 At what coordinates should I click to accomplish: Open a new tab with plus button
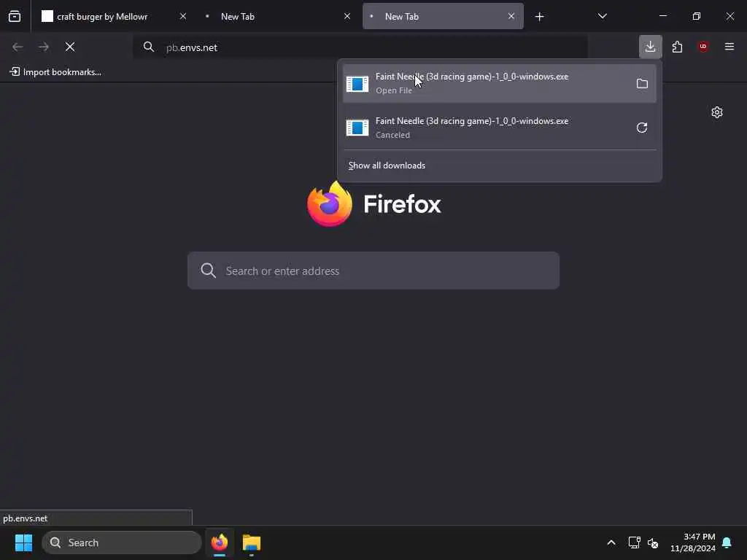pyautogui.click(x=539, y=17)
